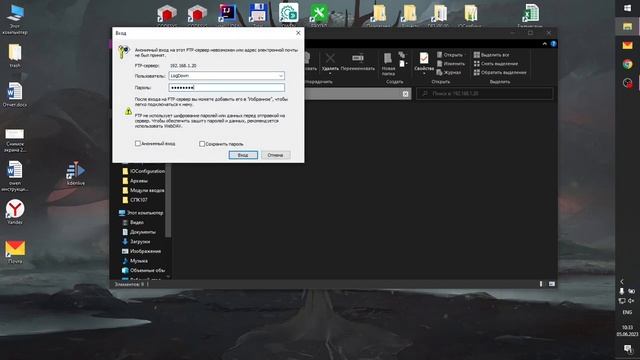Open the taskbar clock and date
Image resolution: width=640 pixels, height=360 pixels.
(627, 331)
